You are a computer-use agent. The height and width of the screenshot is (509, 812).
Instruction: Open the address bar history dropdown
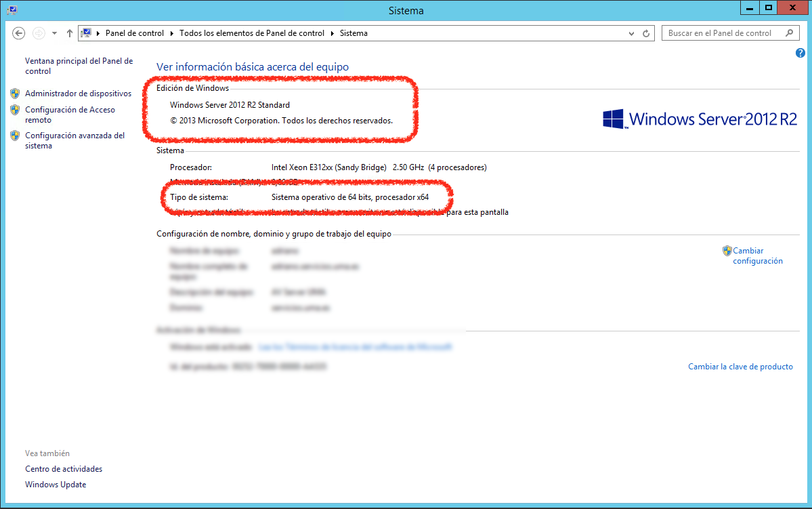pyautogui.click(x=631, y=34)
